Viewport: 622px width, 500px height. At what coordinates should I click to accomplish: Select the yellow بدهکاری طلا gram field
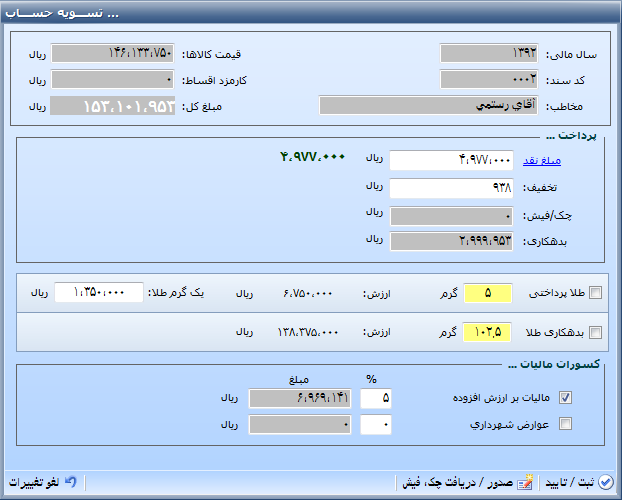[487, 333]
